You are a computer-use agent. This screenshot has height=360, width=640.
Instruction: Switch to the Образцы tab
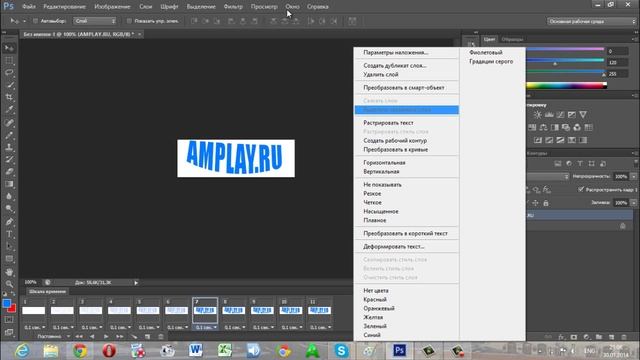[512, 40]
